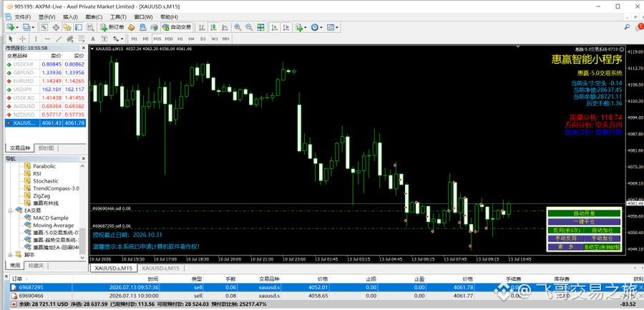Switch timeframe to M30

pyautogui.click(x=168, y=39)
